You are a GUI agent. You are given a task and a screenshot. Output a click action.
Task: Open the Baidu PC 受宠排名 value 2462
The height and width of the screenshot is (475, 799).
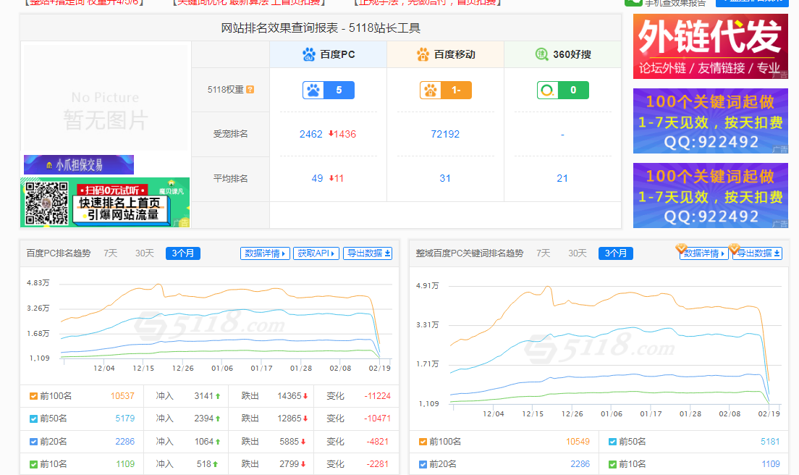click(x=311, y=135)
